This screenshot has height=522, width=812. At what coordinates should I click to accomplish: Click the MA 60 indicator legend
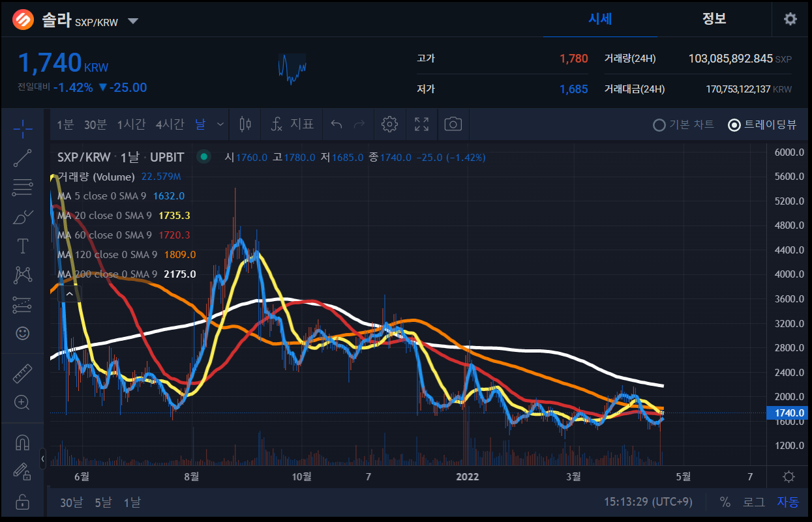click(124, 235)
